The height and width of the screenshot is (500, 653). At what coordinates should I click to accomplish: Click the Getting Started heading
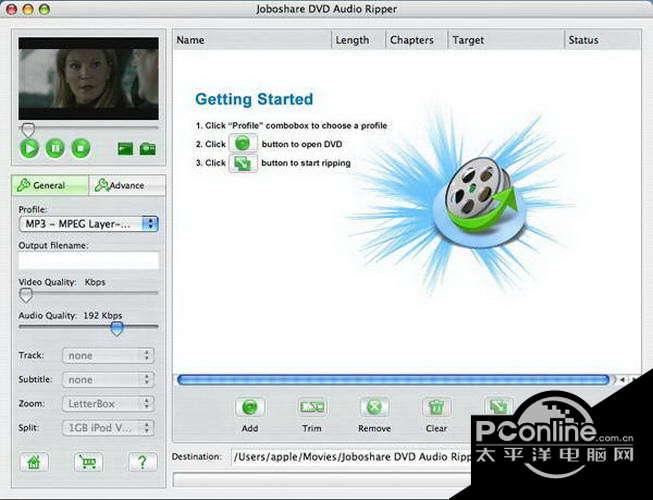[254, 99]
